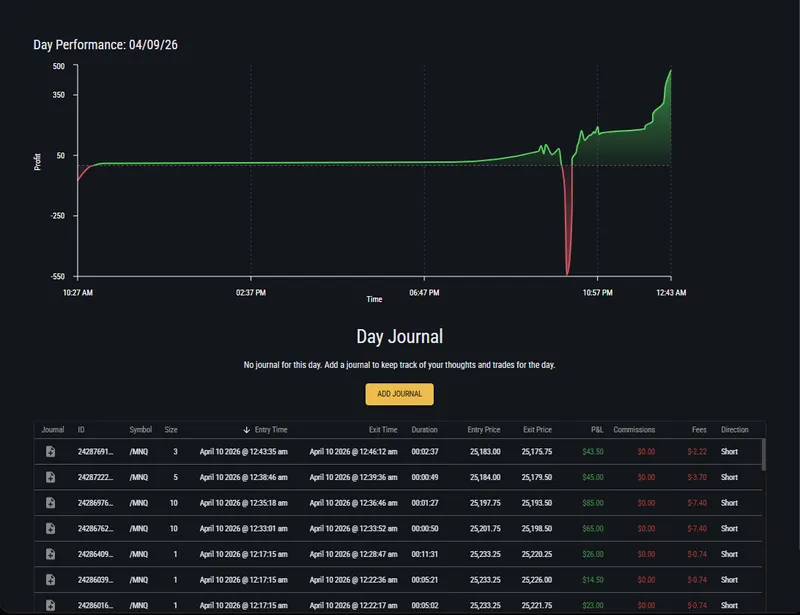Click the Day Performance: 04/09/26 title
Viewport: 800px width, 615px height.
pyautogui.click(x=106, y=45)
